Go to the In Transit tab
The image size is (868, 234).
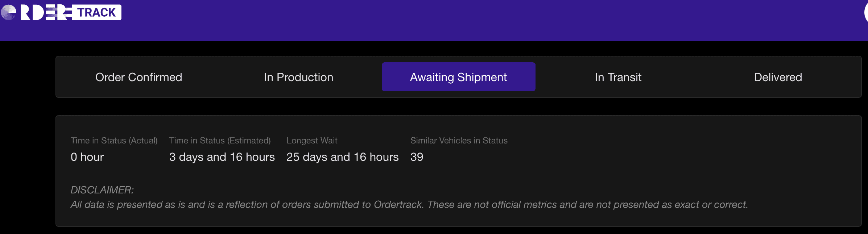point(618,77)
